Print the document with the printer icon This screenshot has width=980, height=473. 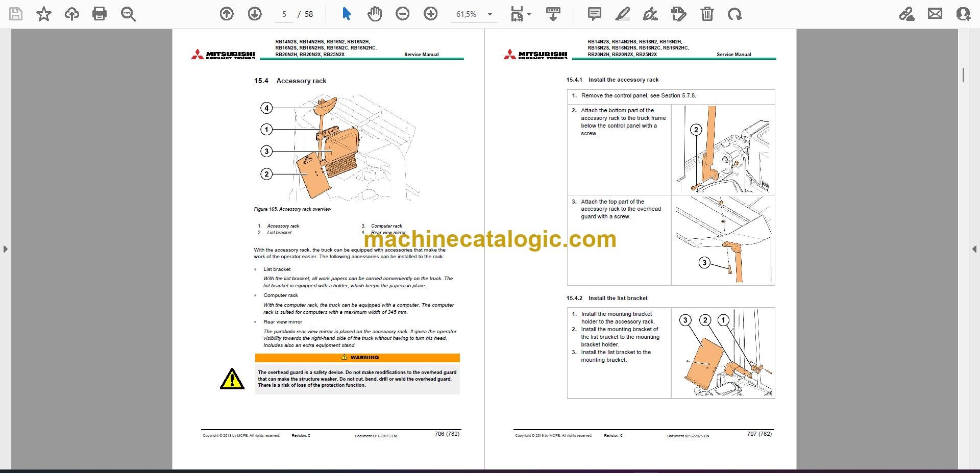coord(100,14)
